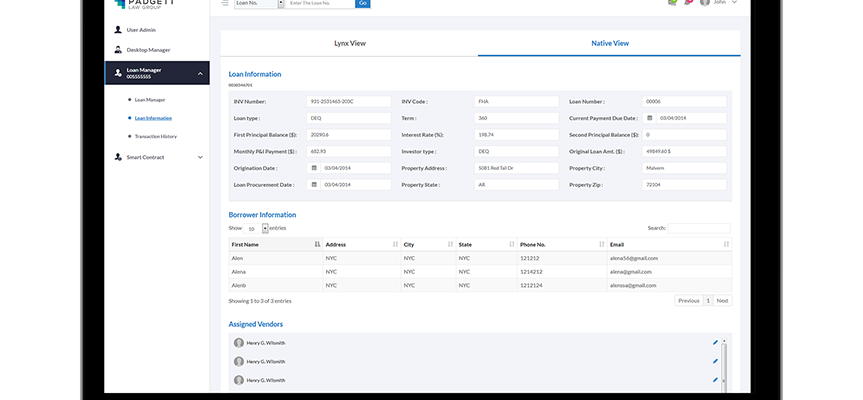The width and height of the screenshot is (863, 400).
Task: Expand the Smart Contract sidebar menu
Action: click(200, 157)
